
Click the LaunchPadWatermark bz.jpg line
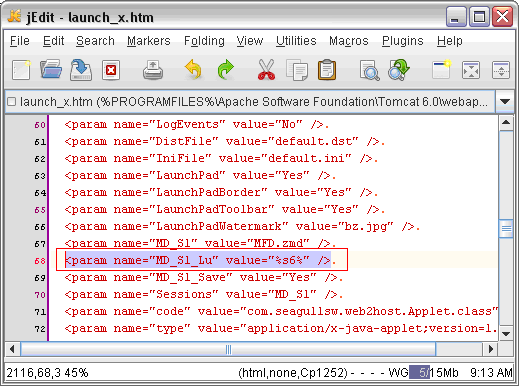pos(242,226)
